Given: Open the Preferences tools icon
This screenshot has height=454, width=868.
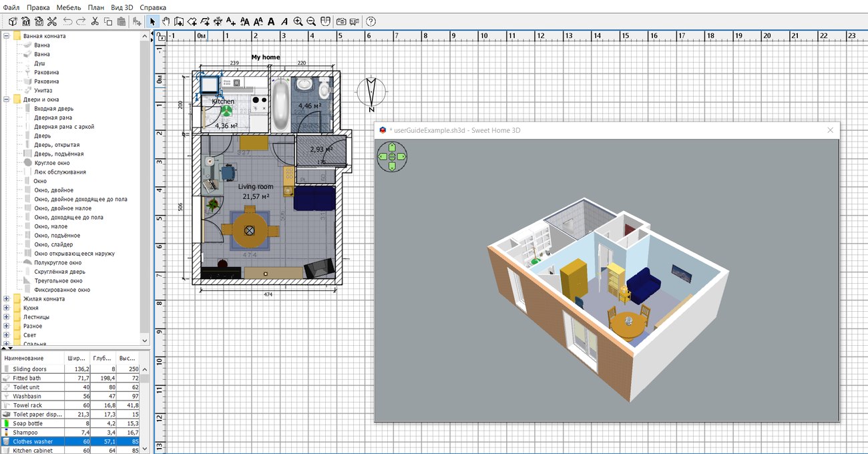Looking at the screenshot, I should tap(51, 21).
